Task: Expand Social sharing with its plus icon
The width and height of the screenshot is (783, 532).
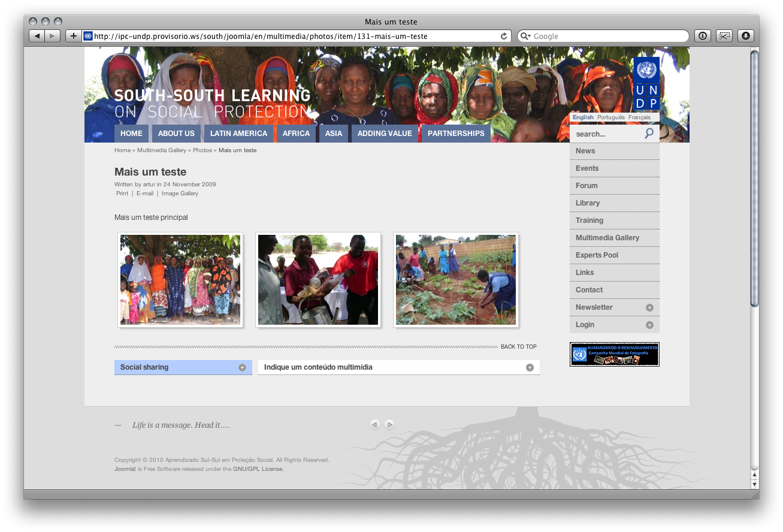Action: pos(242,367)
